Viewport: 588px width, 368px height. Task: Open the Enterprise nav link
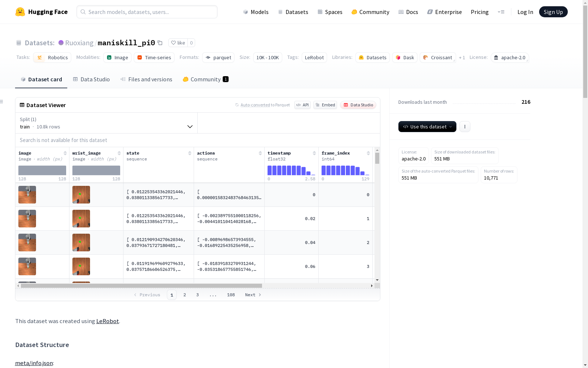click(445, 12)
